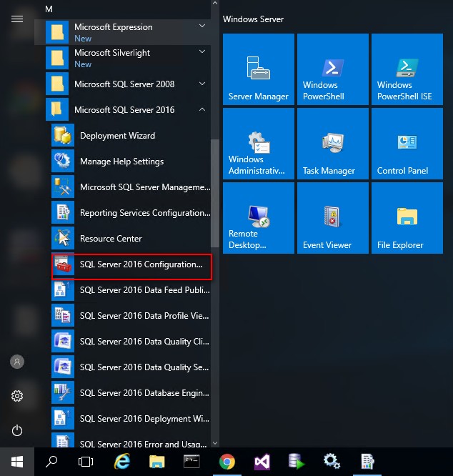453x476 pixels.
Task: Click the Windows Start button
Action: pos(17,462)
